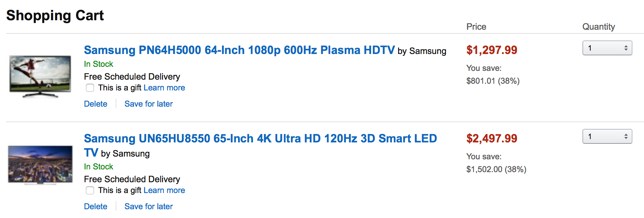This screenshot has width=644, height=218.
Task: Click the 4K Ultra HD TV thumbnail
Action: (40, 165)
